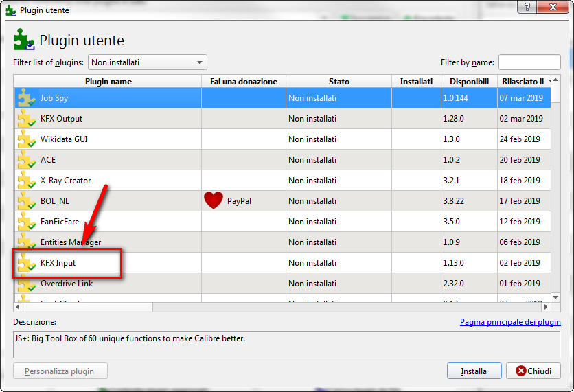Click the KFX Output plugin puzzle icon

[27, 119]
